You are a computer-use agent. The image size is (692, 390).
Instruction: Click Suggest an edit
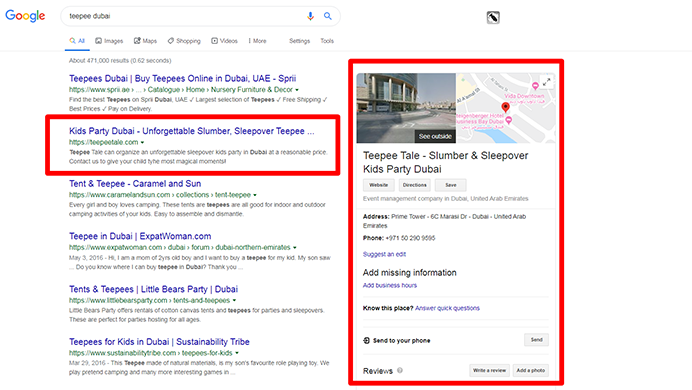coord(384,255)
